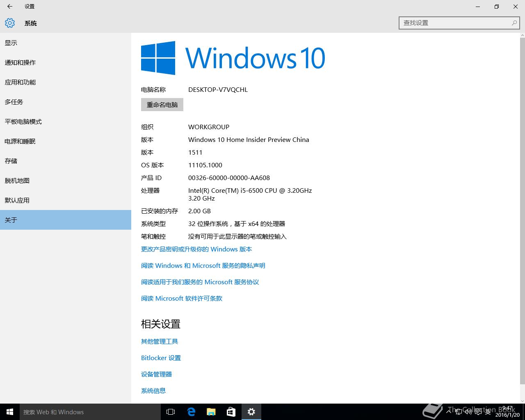
Task: Launch Microsoft Edge from taskbar
Action: coord(191,412)
